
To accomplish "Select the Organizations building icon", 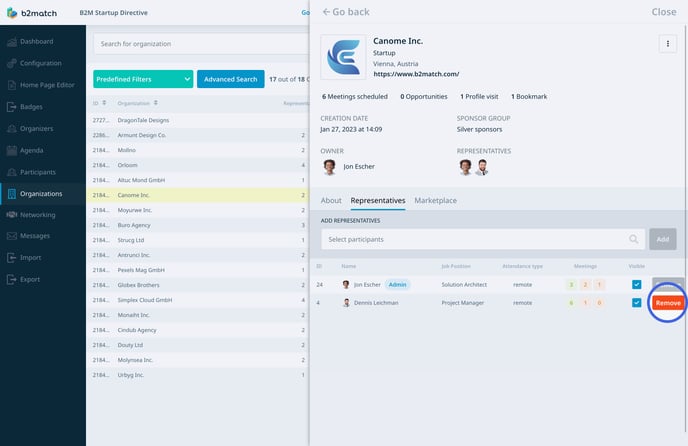I will coord(12,194).
